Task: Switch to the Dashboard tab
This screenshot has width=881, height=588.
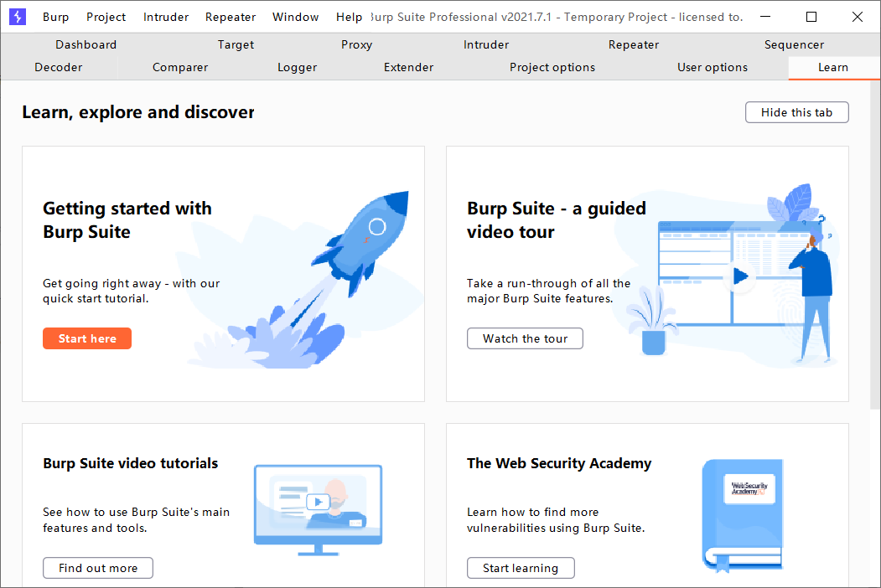Action: [x=86, y=44]
